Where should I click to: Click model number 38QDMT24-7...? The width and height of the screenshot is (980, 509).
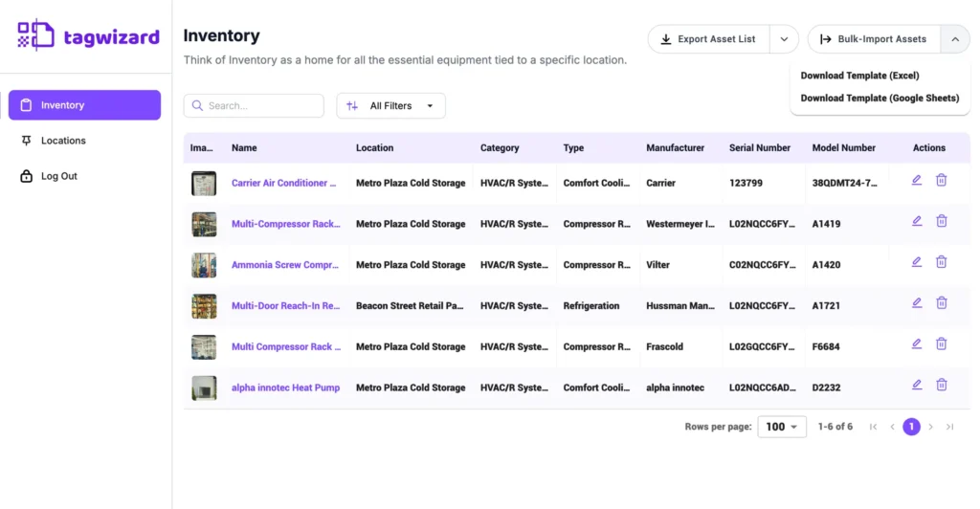pos(844,183)
